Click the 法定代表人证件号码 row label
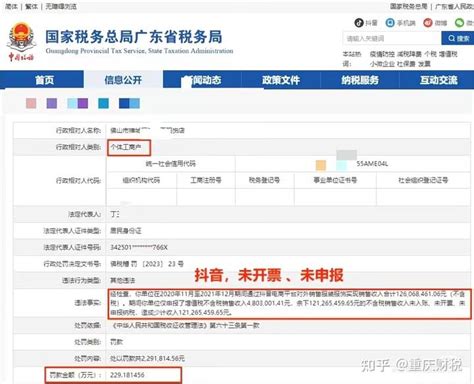474x384 pixels. (72, 247)
